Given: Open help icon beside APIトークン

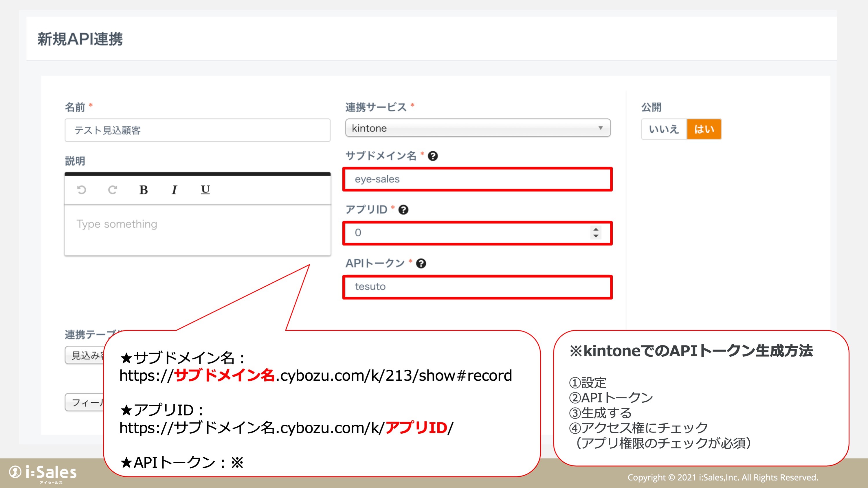Looking at the screenshot, I should pos(421,263).
